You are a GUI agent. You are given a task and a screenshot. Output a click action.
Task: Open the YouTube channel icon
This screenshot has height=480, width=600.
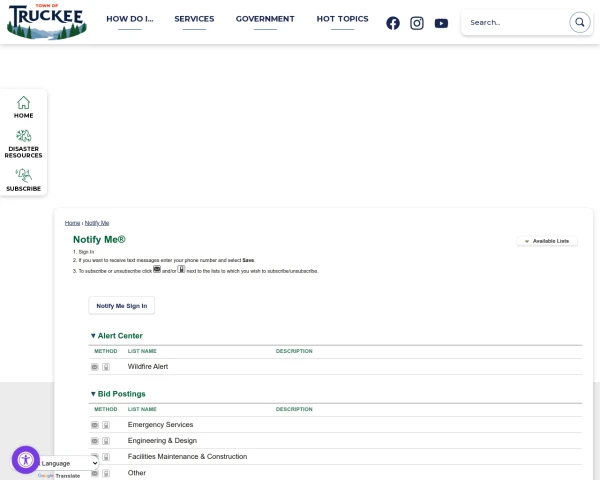[x=441, y=23]
